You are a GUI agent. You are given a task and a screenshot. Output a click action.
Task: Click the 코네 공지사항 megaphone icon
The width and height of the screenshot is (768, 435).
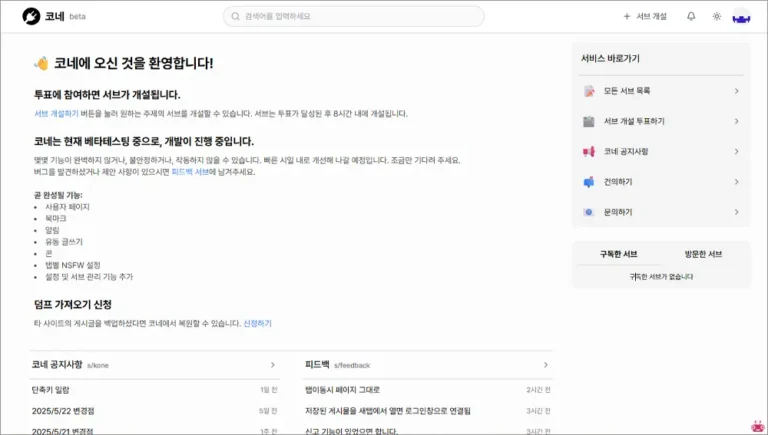(x=589, y=152)
